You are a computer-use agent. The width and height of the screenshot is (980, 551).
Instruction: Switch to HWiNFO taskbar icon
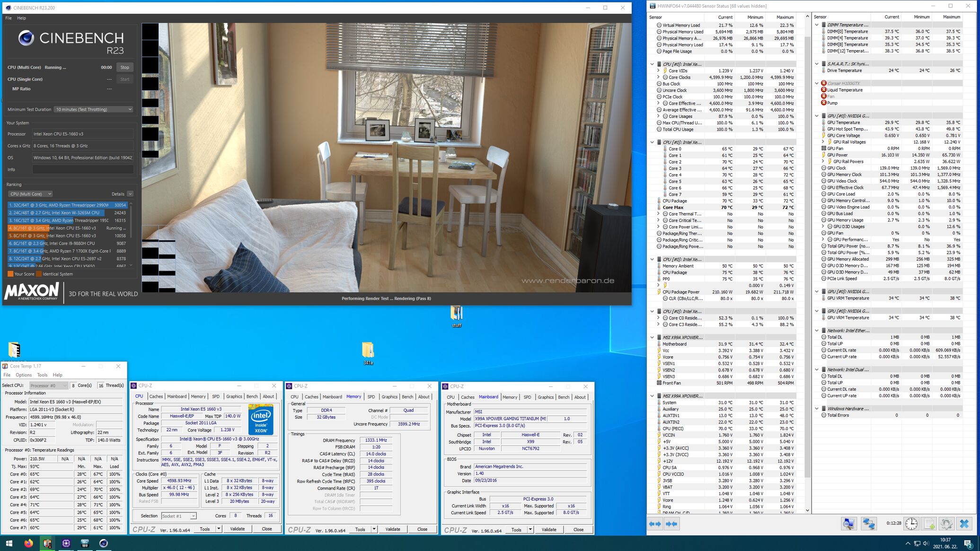pos(85,543)
